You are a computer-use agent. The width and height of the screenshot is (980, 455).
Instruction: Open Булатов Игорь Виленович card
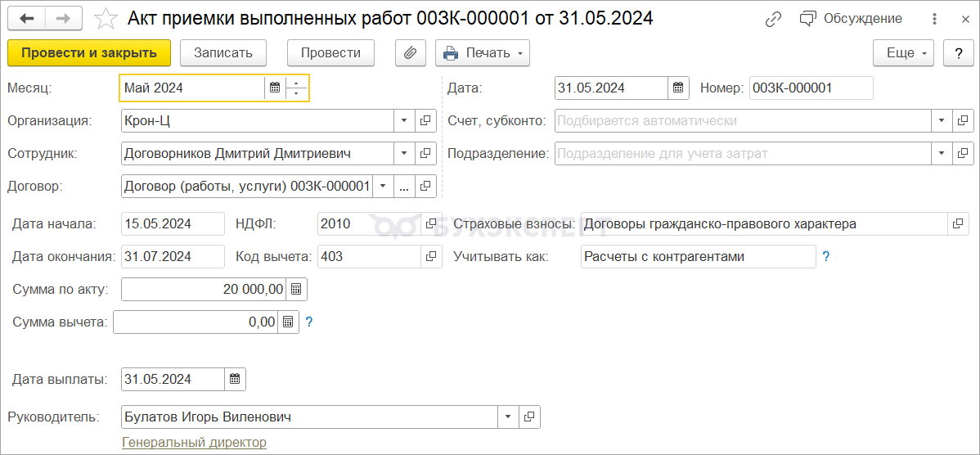(529, 417)
